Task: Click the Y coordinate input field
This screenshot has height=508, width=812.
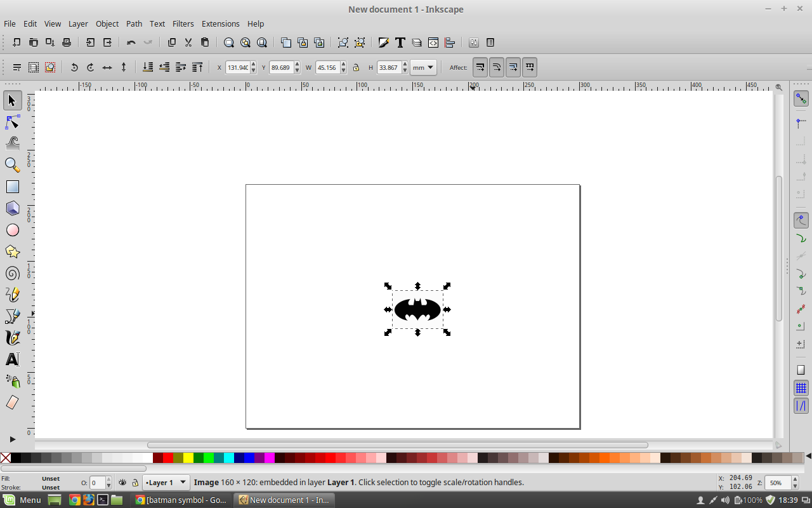Action: (281, 67)
